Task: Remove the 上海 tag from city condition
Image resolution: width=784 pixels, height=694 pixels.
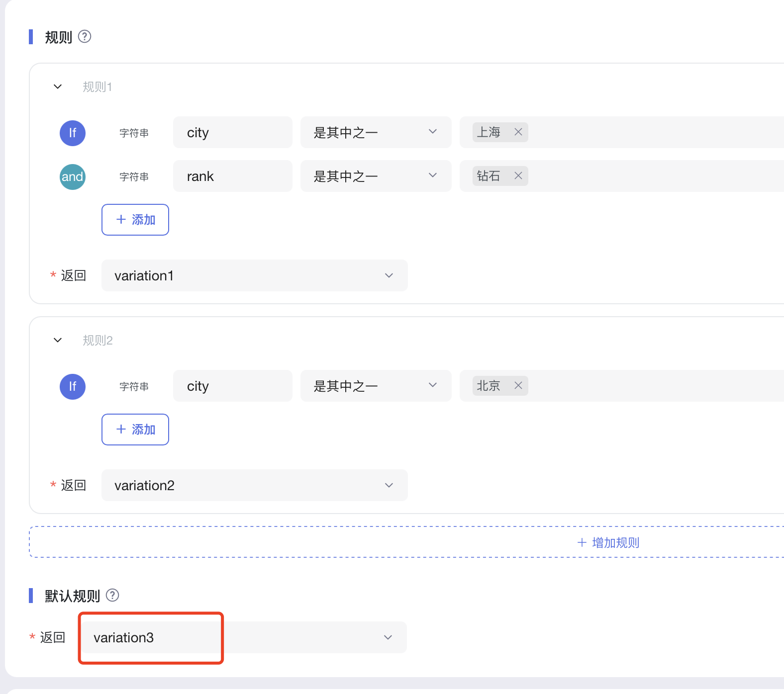Action: (x=518, y=132)
